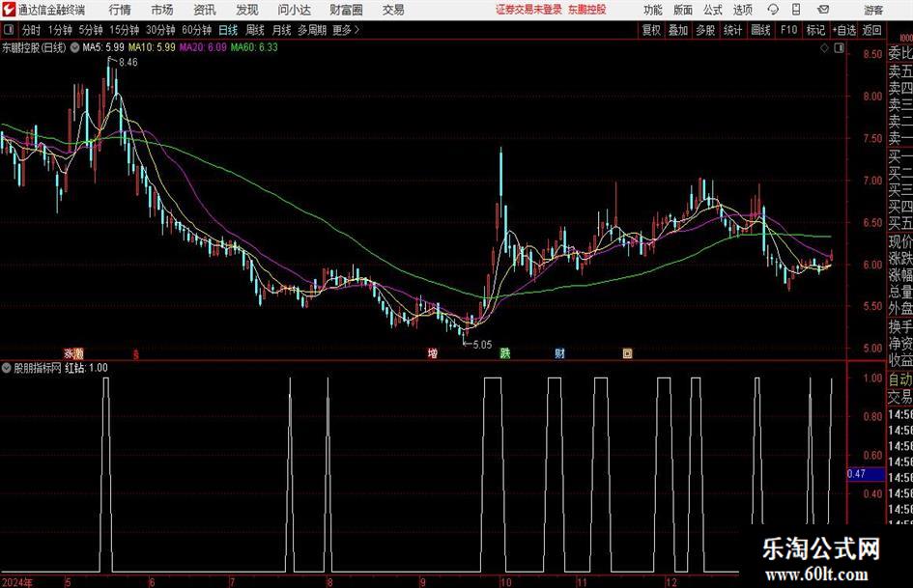Image resolution: width=913 pixels, height=588 pixels.
Task: Toggle the left panel layout icon
Action: point(8,30)
